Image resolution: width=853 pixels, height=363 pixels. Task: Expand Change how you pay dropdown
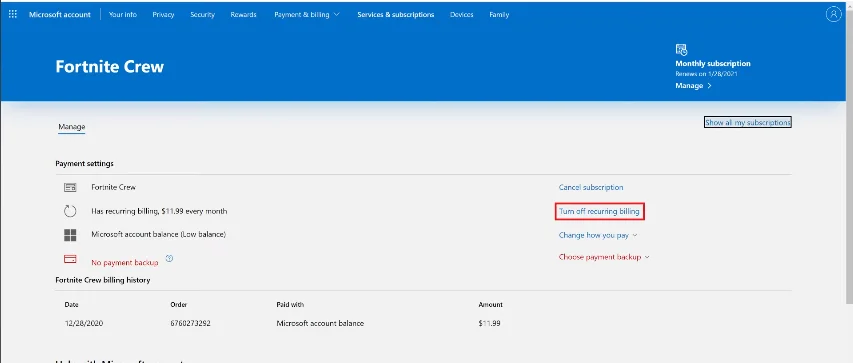pos(598,235)
